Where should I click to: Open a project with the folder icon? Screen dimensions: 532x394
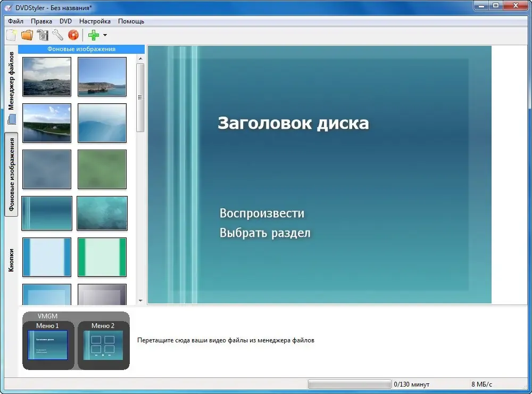27,35
